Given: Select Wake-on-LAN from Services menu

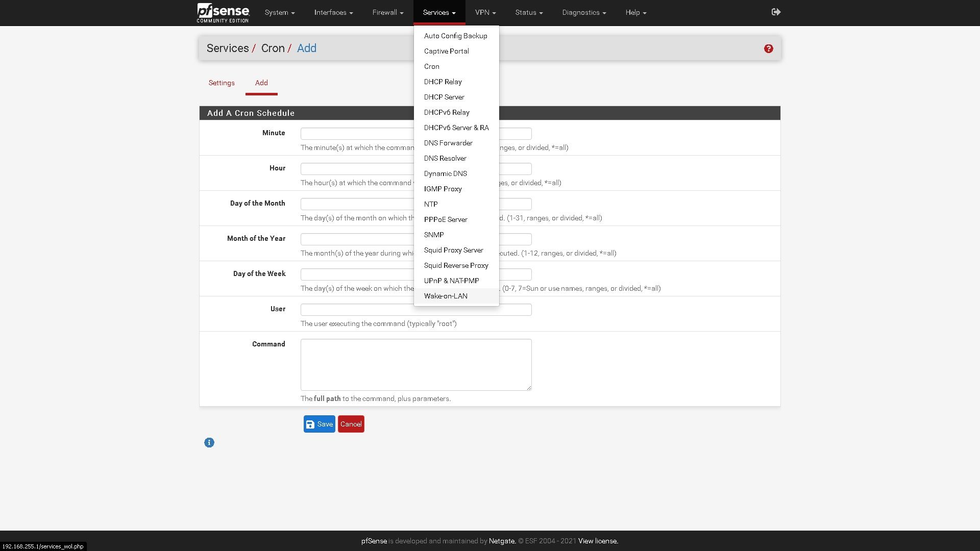Looking at the screenshot, I should [x=446, y=296].
